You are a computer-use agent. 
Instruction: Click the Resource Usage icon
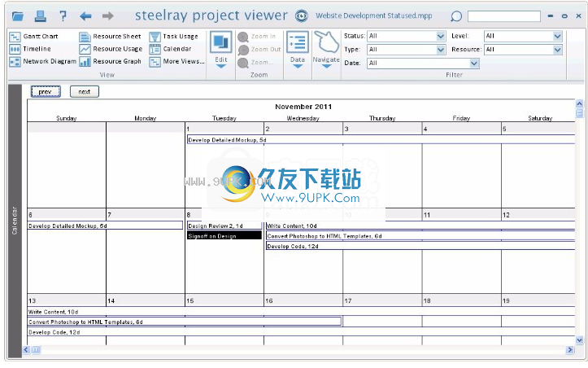(x=85, y=49)
